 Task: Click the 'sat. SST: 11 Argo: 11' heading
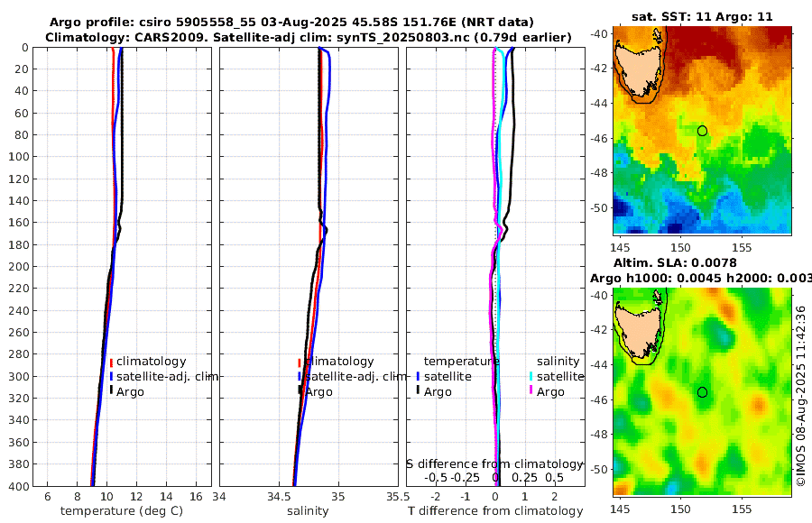pos(702,17)
